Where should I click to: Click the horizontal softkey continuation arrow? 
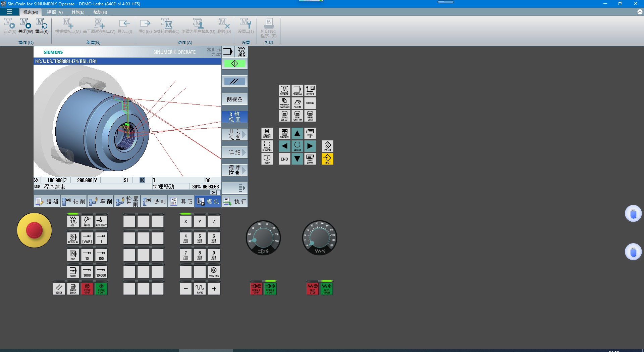213,192
